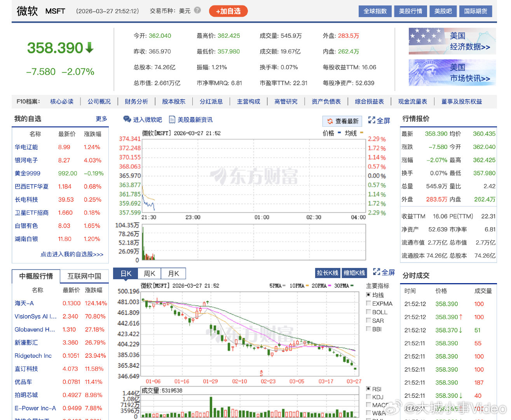Open the 美国市场快讯 banner
This screenshot has height=420, width=511.
(452, 73)
